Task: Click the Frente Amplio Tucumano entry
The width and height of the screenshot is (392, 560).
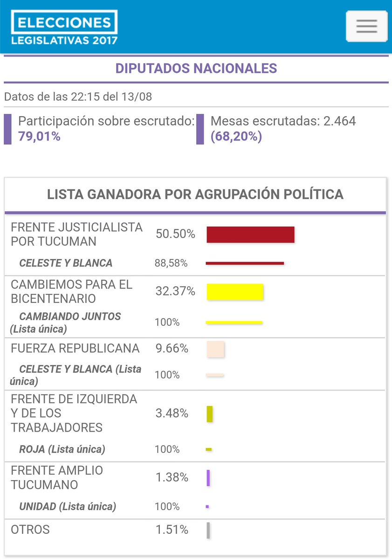Action: [57, 478]
